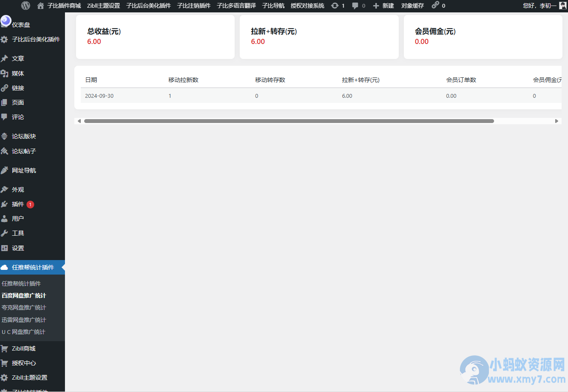Click the brush icon beside 外观
The image size is (568, 392).
tap(4, 190)
